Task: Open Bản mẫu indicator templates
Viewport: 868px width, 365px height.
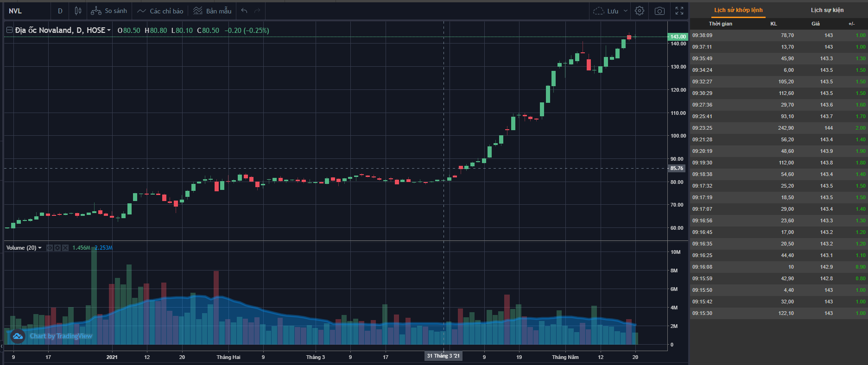Action: (212, 11)
